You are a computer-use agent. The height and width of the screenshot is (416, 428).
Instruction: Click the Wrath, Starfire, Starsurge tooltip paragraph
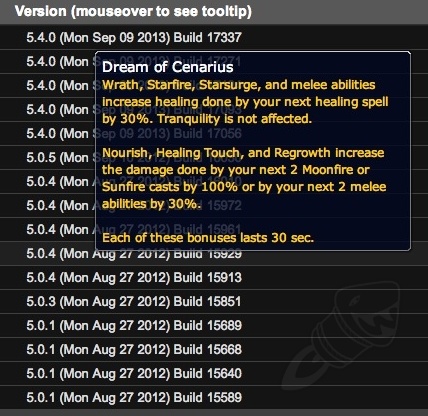[245, 102]
